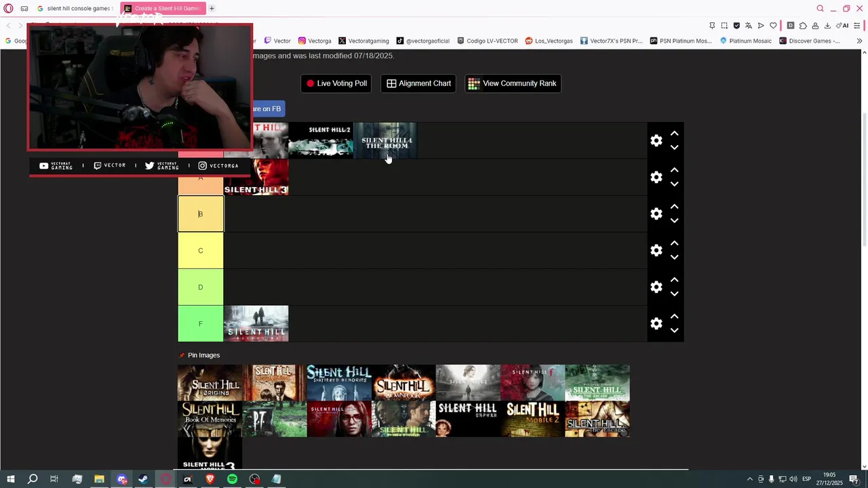This screenshot has height=488, width=868.
Task: Select the Silent Hill image in F tier
Action: click(256, 323)
